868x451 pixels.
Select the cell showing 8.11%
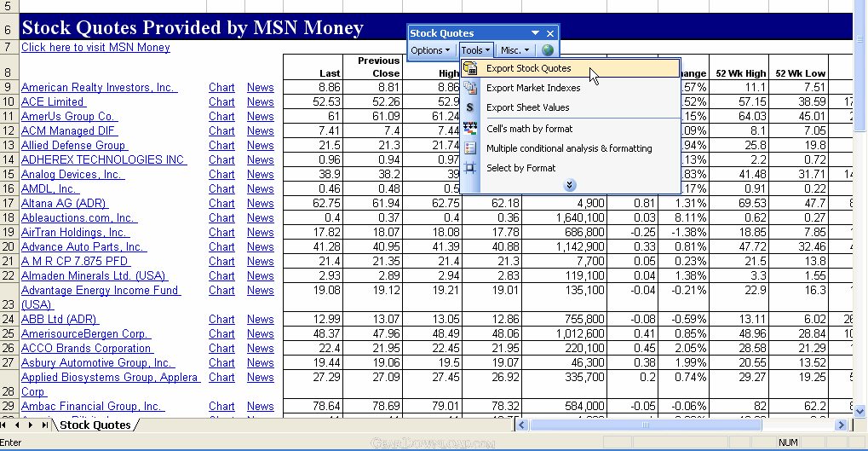click(x=683, y=217)
